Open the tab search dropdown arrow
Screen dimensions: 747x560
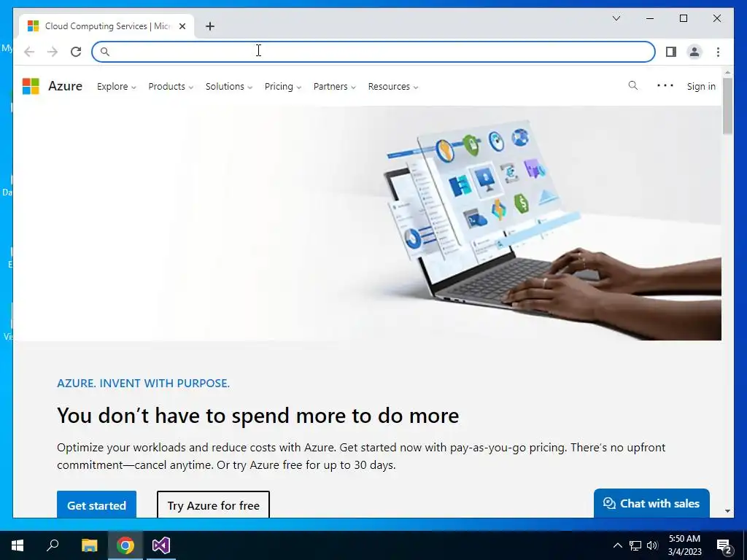616,18
